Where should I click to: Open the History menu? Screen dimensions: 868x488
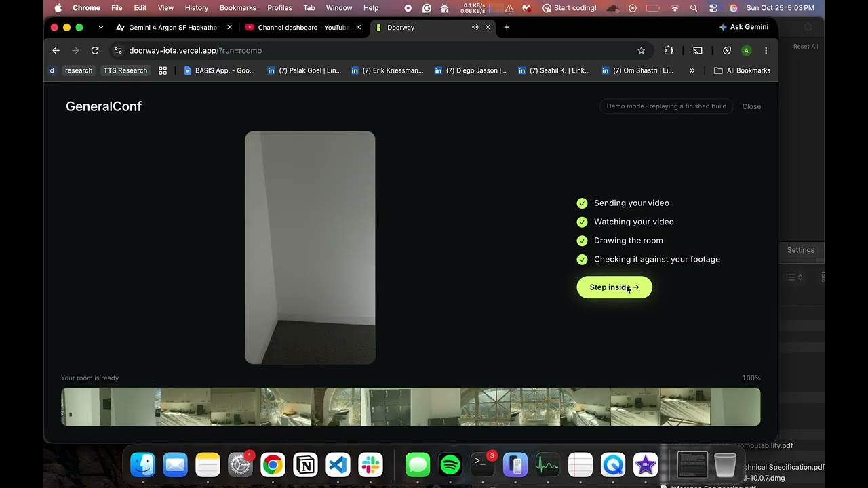coord(197,8)
